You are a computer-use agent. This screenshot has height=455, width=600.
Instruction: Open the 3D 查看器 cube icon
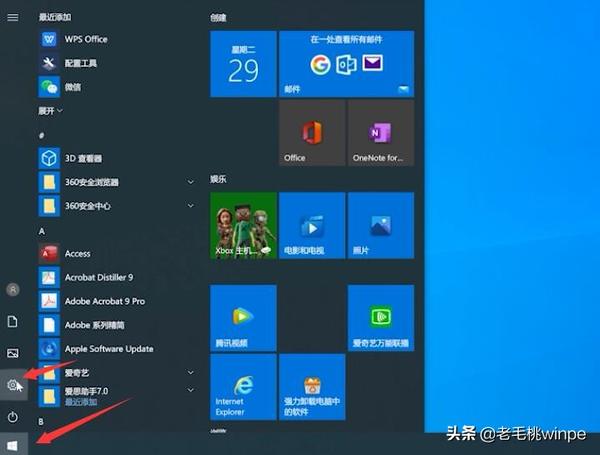point(49,158)
